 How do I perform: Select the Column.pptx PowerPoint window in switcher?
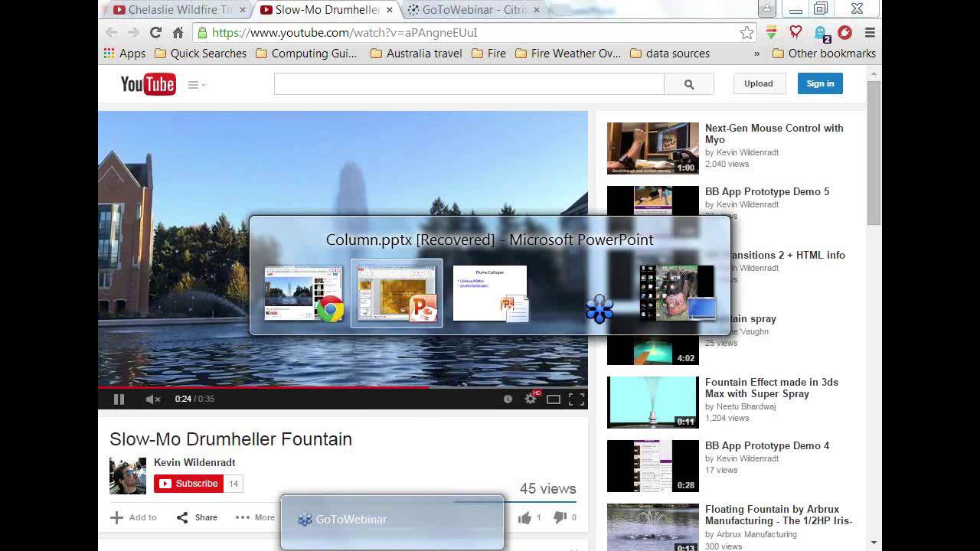tap(397, 293)
